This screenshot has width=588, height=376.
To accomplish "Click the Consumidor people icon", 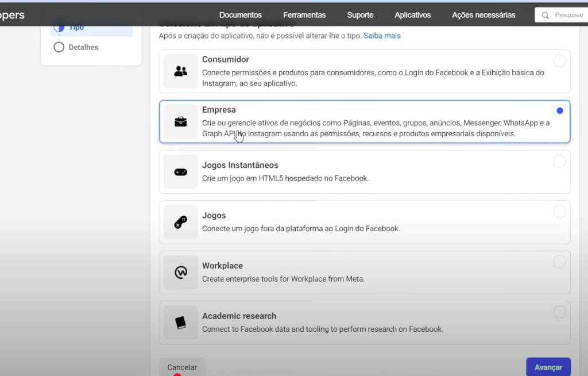I will (180, 71).
